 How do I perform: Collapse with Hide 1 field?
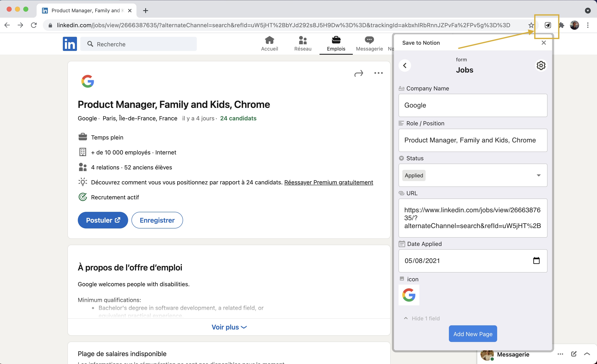[x=422, y=318]
